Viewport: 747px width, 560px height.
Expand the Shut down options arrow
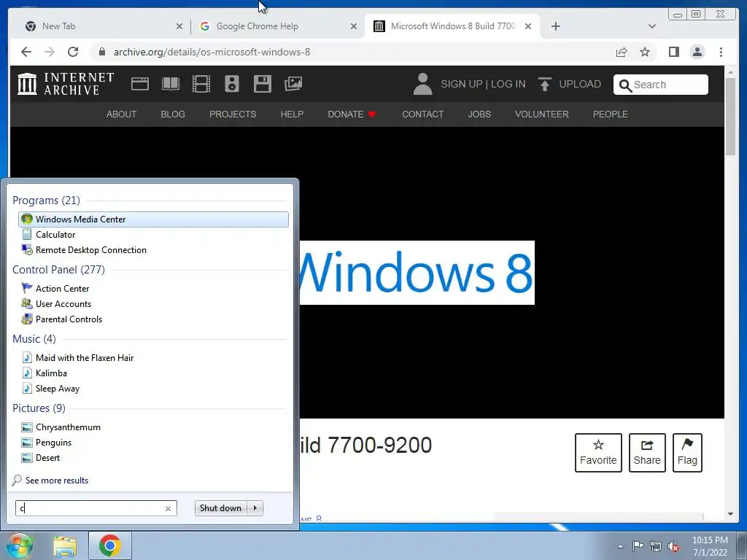click(x=255, y=508)
